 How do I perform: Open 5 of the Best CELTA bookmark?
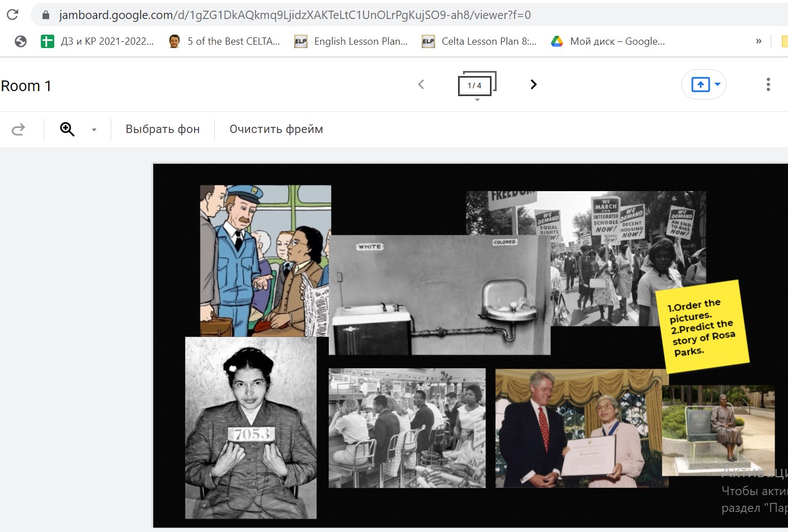click(x=225, y=41)
